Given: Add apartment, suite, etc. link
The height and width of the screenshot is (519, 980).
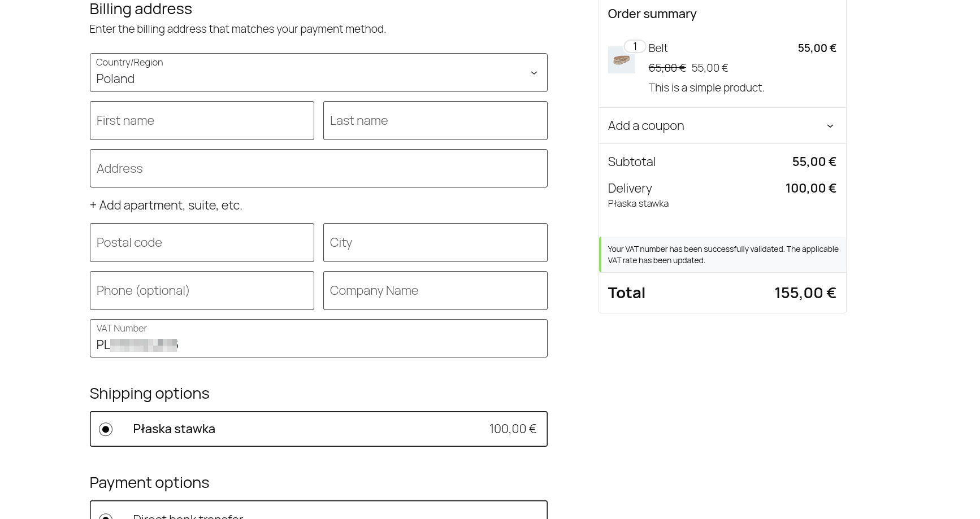Looking at the screenshot, I should coord(166,205).
